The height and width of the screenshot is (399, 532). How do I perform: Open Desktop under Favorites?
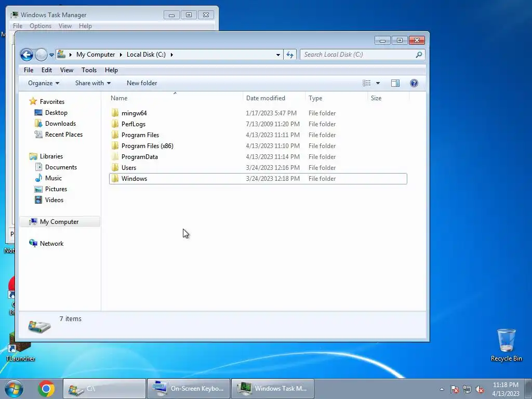coord(56,113)
